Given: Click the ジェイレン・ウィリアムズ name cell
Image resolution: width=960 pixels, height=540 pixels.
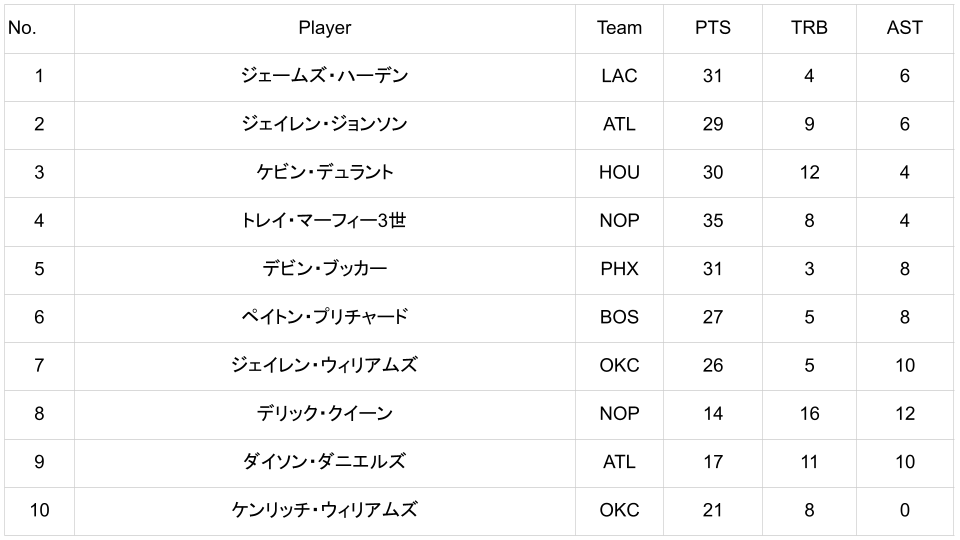Looking at the screenshot, I should (324, 365).
